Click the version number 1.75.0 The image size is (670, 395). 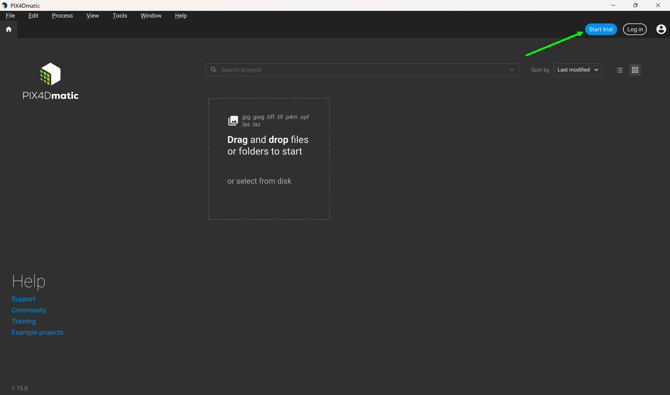coord(20,388)
